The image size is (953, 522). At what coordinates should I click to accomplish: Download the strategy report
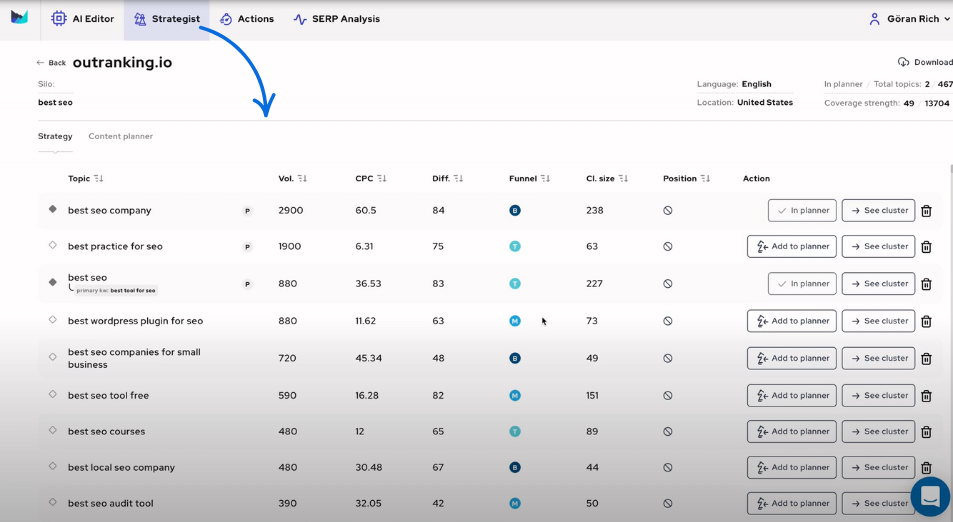[925, 62]
